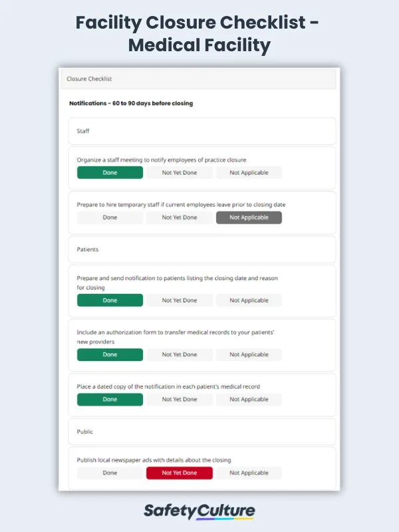Screen dimensions: 399x532
Task: Mark newspaper ads task as Done
Action: click(x=110, y=473)
